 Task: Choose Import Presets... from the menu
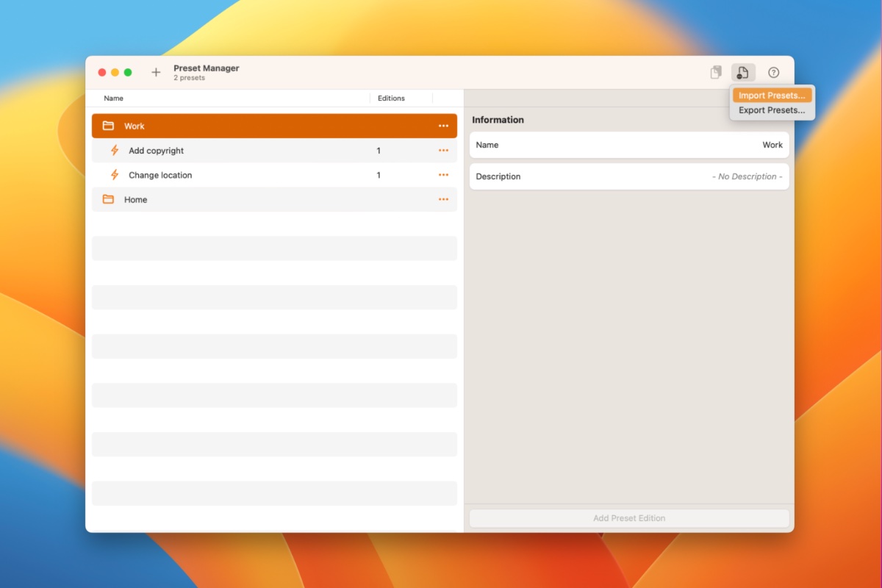(x=772, y=96)
